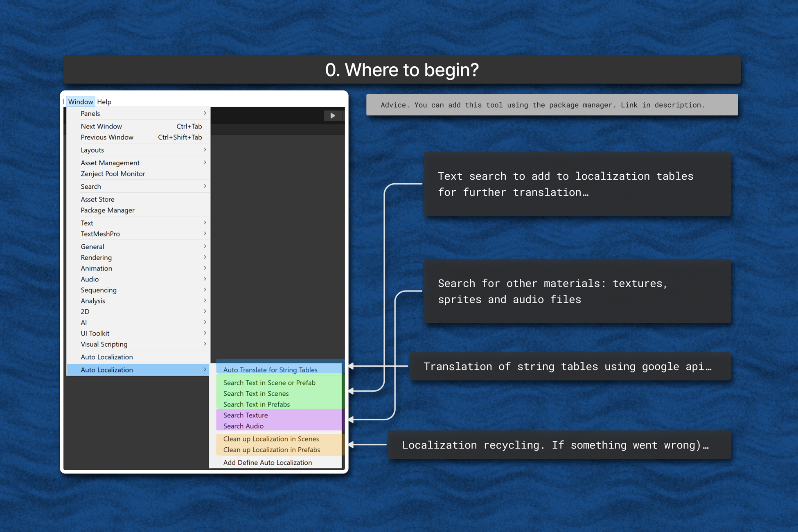798x532 pixels.
Task: Choose Clean up Localization in Scenes
Action: [x=271, y=439]
